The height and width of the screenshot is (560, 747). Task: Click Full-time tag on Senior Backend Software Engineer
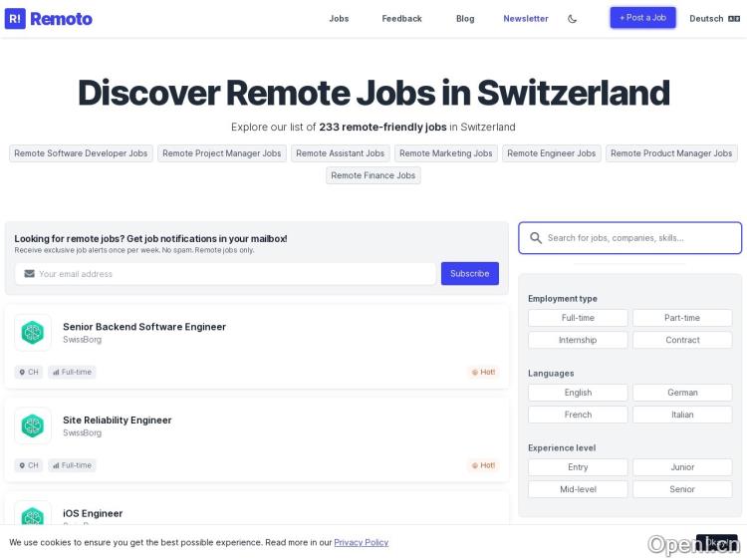click(72, 373)
